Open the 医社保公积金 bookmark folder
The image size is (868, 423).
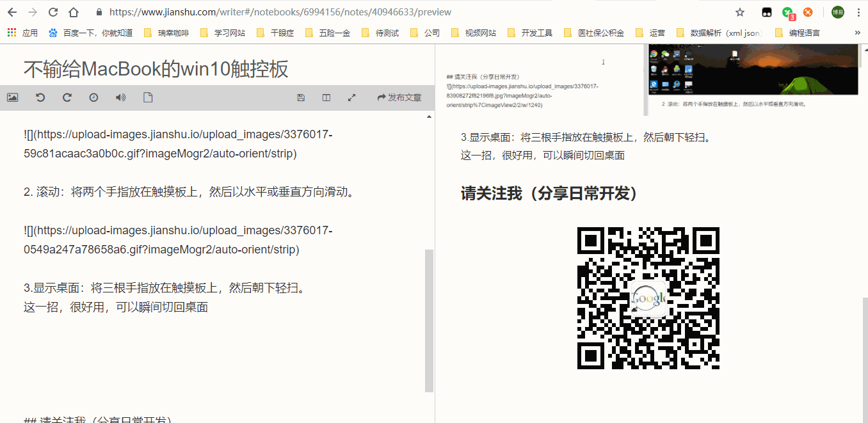click(594, 33)
